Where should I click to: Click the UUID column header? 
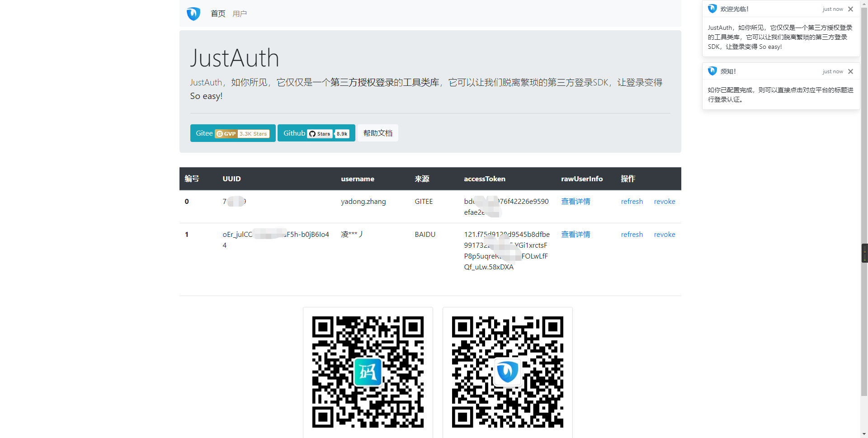(231, 179)
